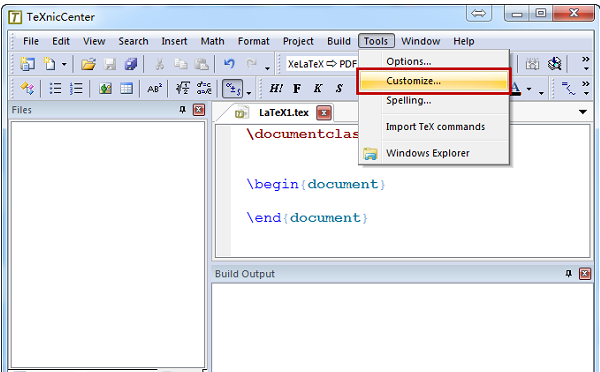Open the XeLaTeX ⇨ PDF output profile dropdown

tap(321, 64)
